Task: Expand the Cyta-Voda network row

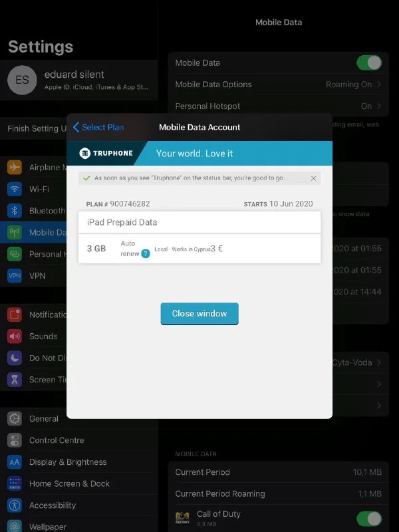Action: [x=379, y=362]
